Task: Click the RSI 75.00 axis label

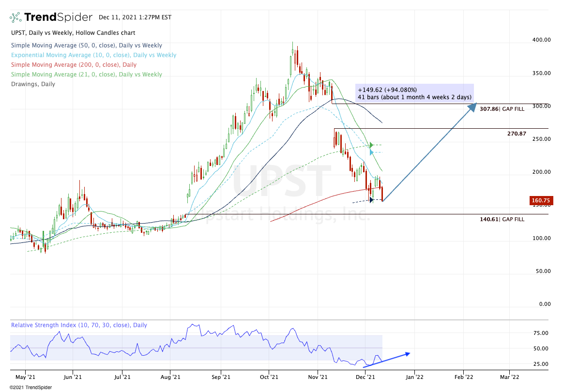Action: tap(541, 333)
